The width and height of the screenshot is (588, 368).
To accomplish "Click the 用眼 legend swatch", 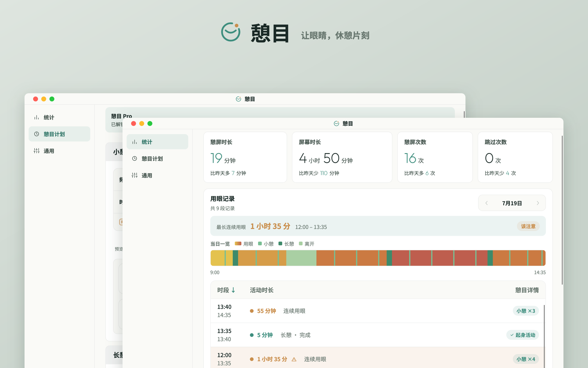I will 238,244.
